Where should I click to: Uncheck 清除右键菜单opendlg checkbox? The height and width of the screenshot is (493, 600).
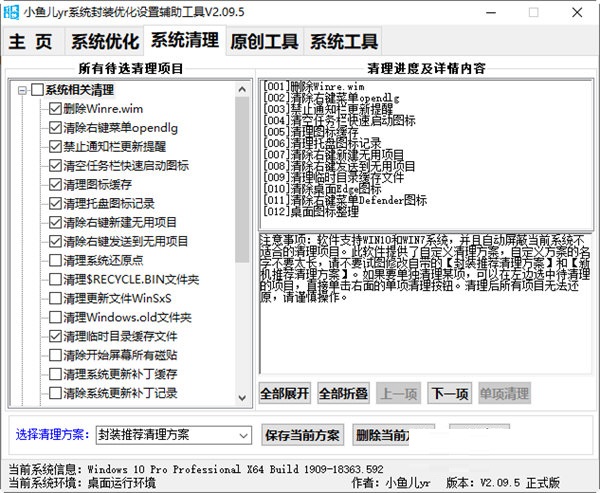pyautogui.click(x=55, y=128)
